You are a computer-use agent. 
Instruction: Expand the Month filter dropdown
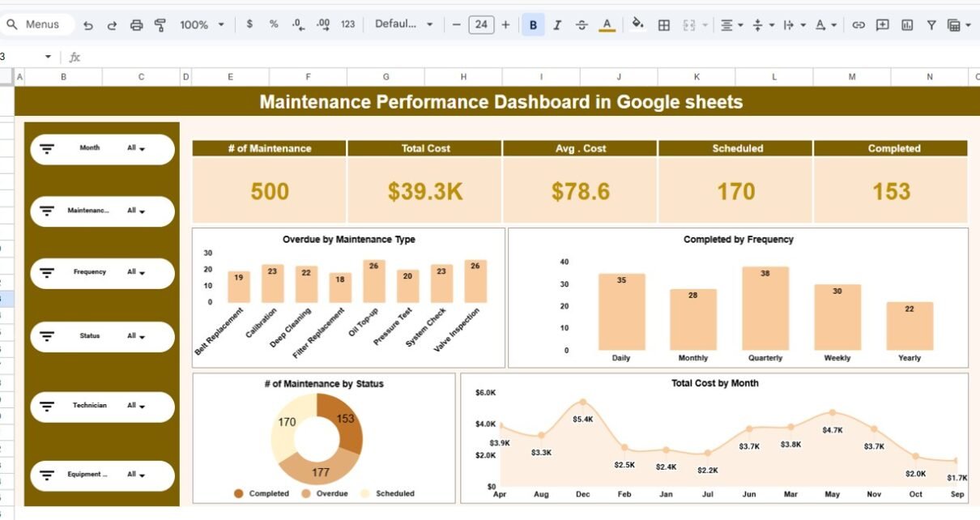136,149
